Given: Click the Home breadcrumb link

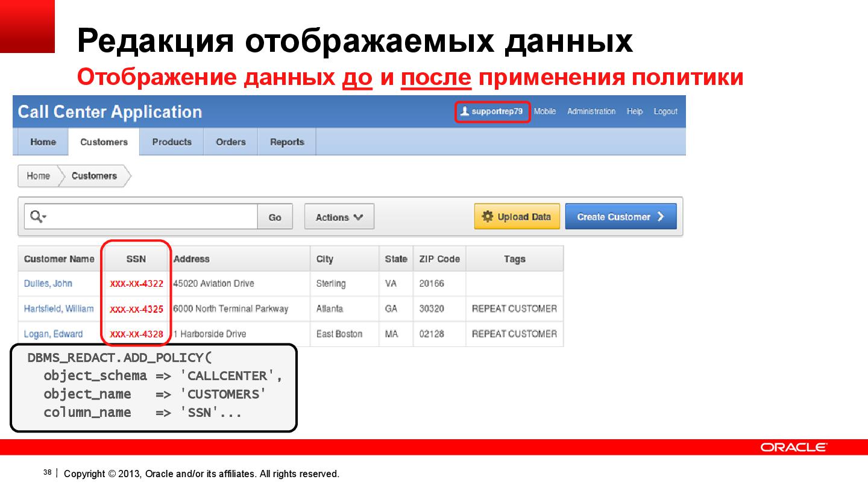Looking at the screenshot, I should click(37, 176).
